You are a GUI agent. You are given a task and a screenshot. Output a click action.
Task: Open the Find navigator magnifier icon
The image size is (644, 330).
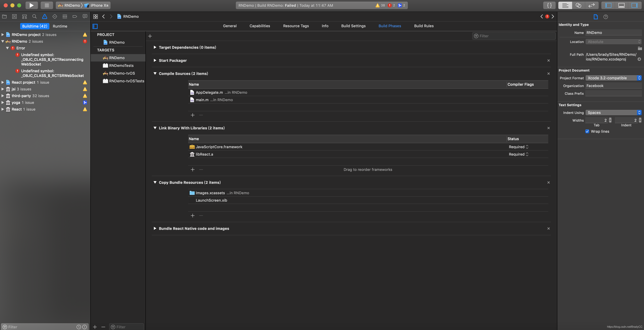click(34, 16)
